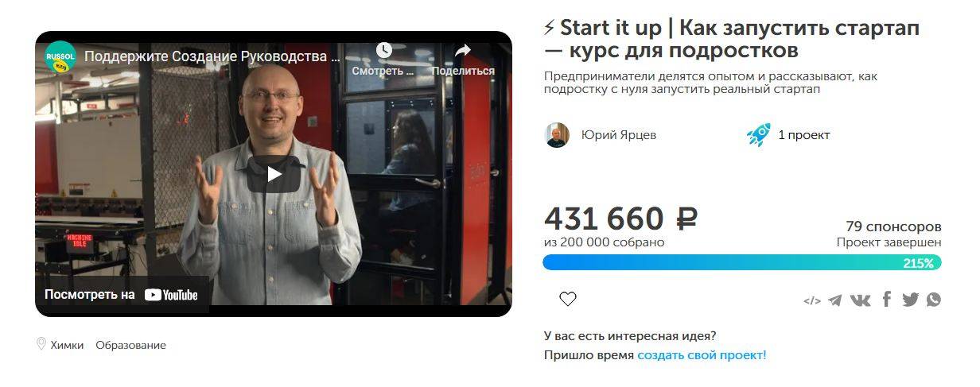Click 'создать свой проект!' link
Viewport: 980px width, 387px height.
[702, 355]
